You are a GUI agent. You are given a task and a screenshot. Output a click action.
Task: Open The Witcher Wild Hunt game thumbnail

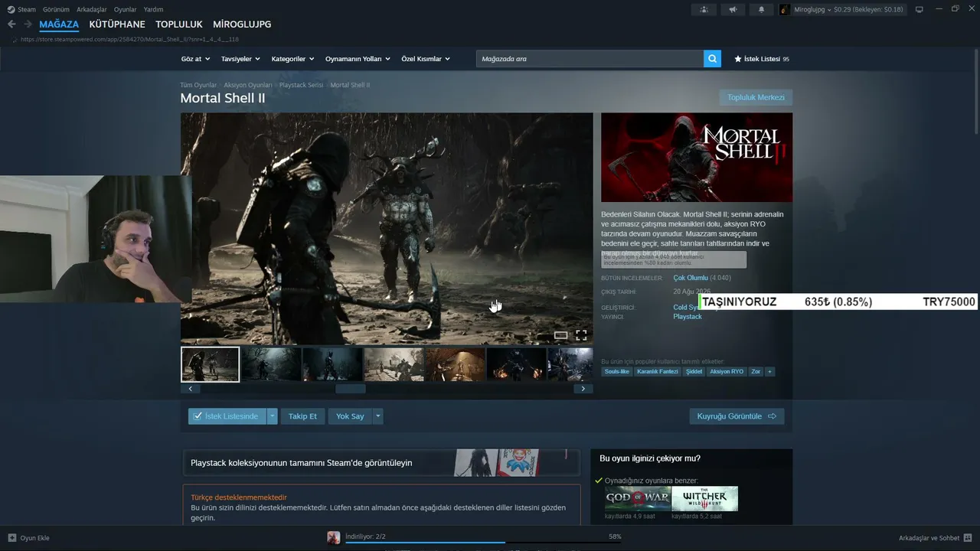tap(705, 498)
